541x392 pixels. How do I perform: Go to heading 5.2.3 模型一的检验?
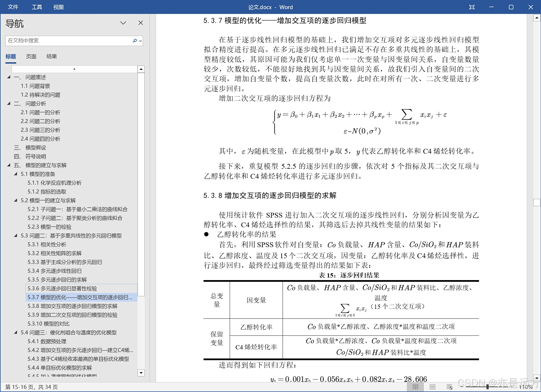[49, 227]
